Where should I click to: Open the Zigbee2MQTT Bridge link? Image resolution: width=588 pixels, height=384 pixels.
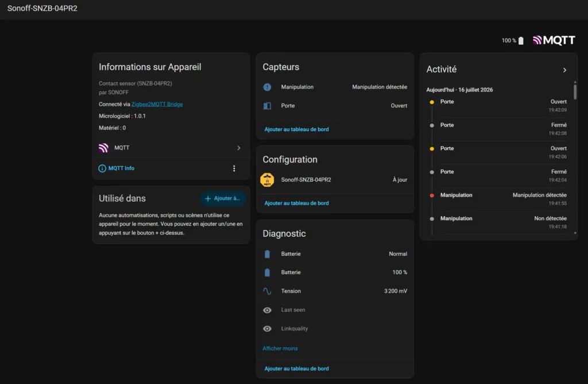pos(157,105)
